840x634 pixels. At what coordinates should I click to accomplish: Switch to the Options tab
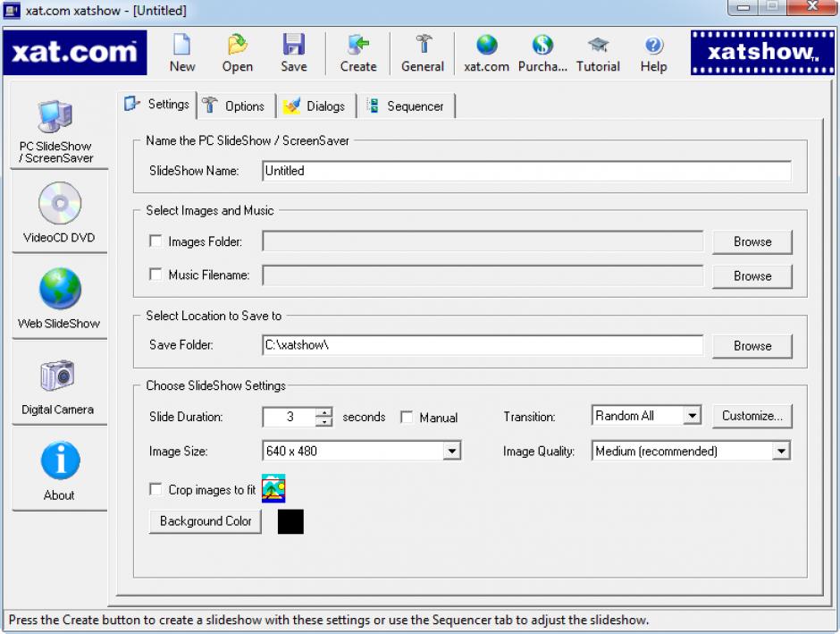click(236, 106)
